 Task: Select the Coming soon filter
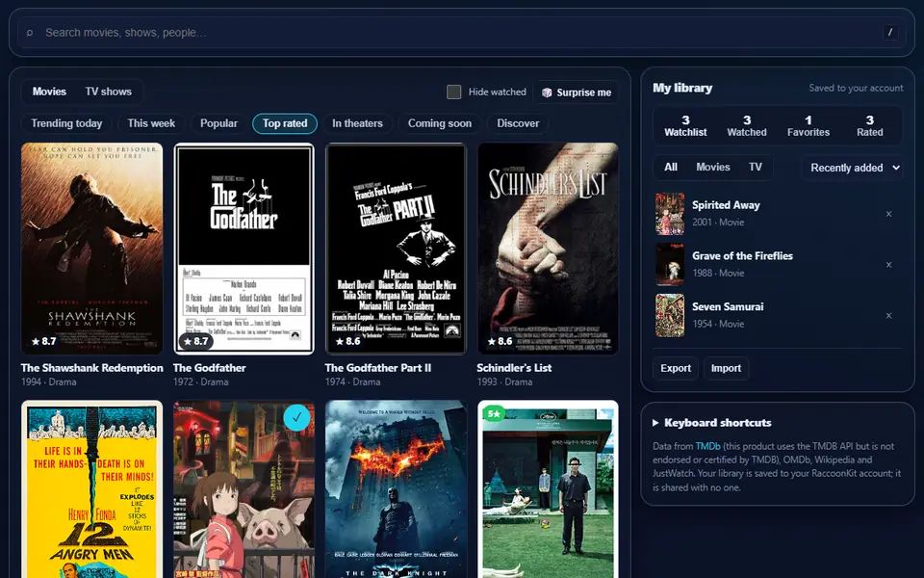coord(440,123)
